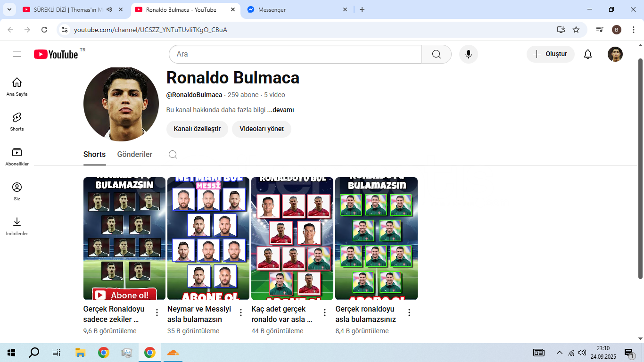Go forward in browser history
This screenshot has height=362, width=644.
[27, 30]
